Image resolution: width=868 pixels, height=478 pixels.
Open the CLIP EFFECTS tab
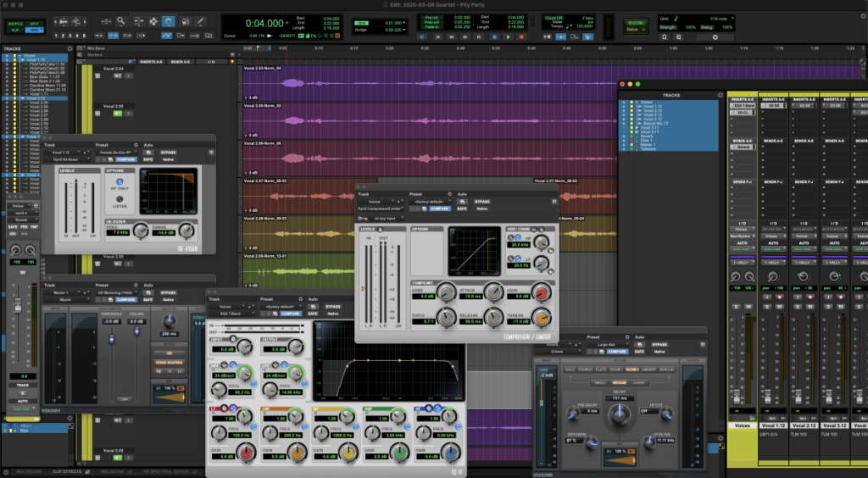coord(67,471)
